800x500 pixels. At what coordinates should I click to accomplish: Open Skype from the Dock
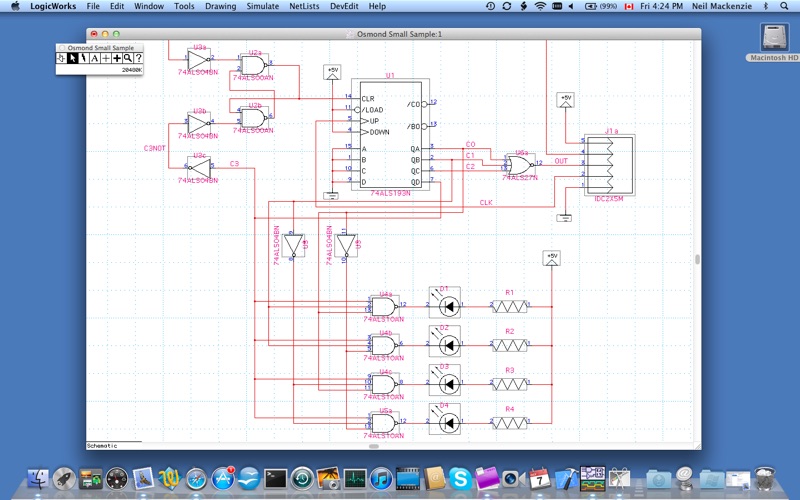tap(460, 479)
